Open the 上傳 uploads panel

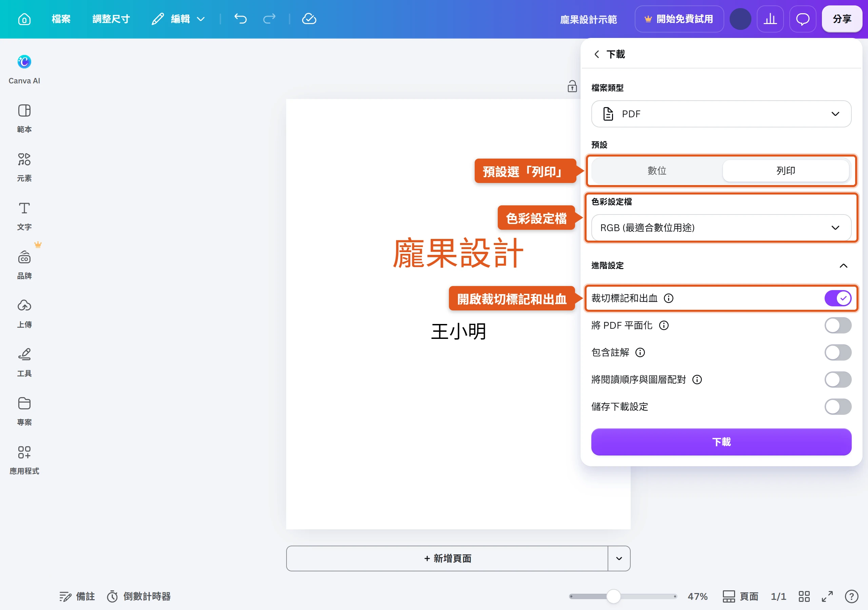coord(24,313)
